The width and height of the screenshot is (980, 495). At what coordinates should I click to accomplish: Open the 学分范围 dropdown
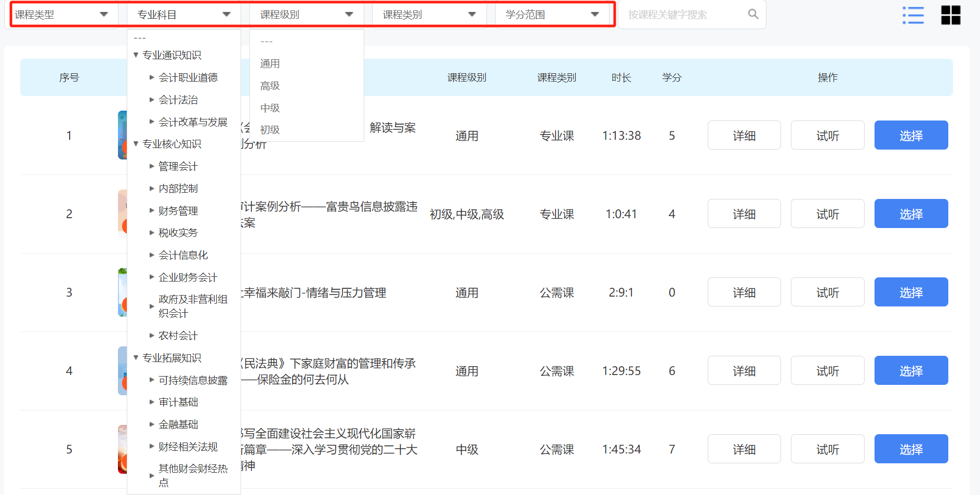click(552, 15)
